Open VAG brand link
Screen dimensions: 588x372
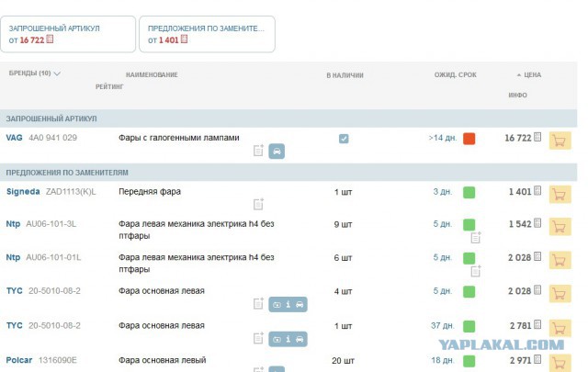pyautogui.click(x=15, y=138)
